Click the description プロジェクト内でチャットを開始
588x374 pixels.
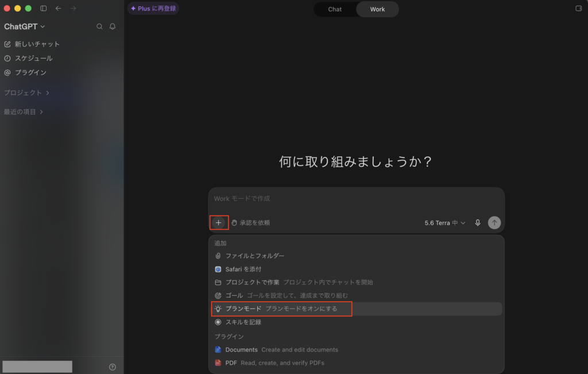coord(328,282)
